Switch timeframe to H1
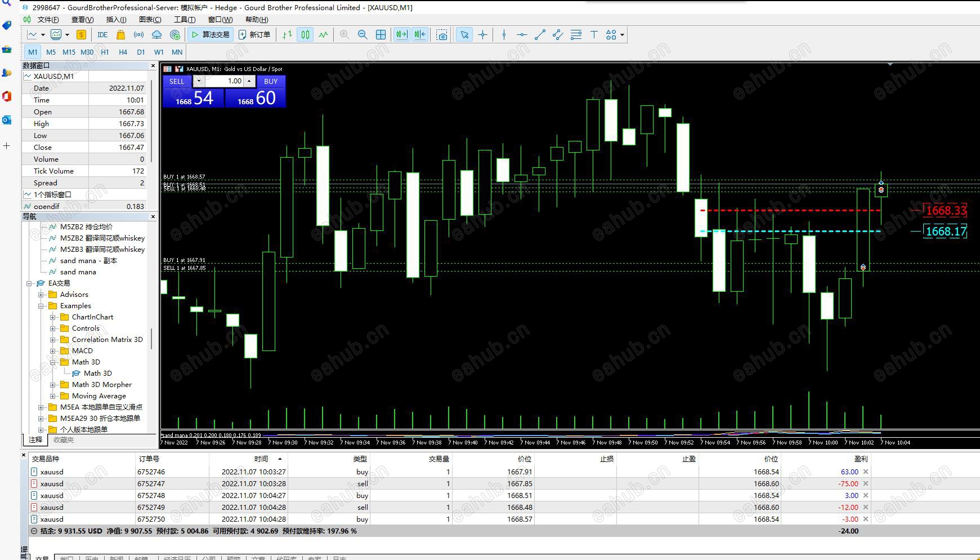The width and height of the screenshot is (980, 560). click(105, 52)
